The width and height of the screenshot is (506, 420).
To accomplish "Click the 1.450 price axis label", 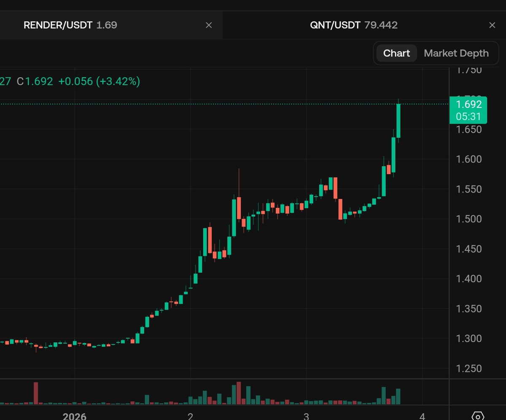I will pyautogui.click(x=469, y=249).
